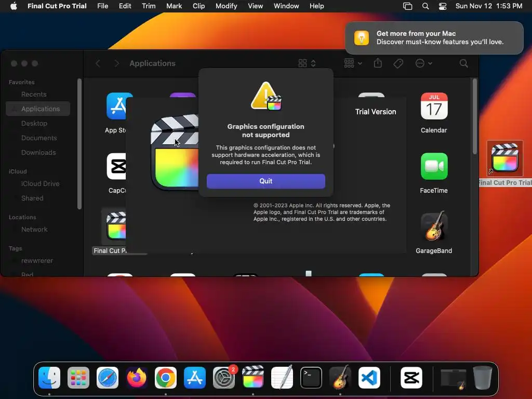The image size is (532, 399).
Task: Click the Quit button in the dialog
Action: coord(265,181)
